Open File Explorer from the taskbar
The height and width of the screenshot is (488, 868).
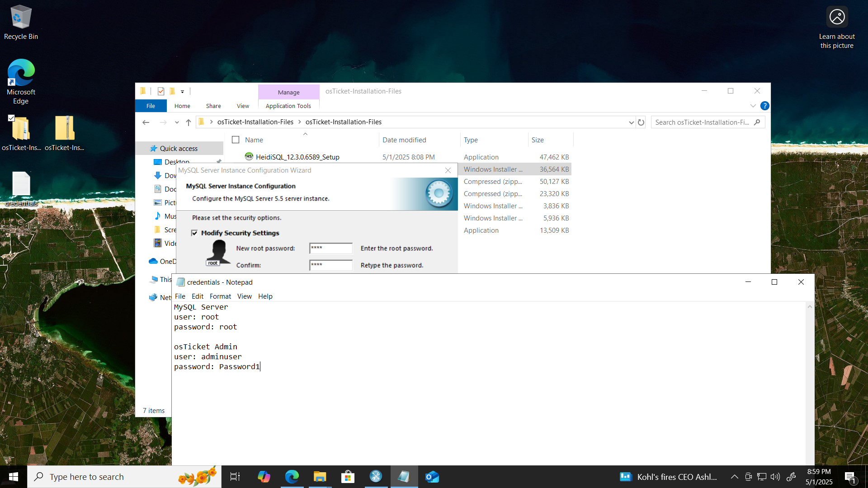tap(320, 477)
